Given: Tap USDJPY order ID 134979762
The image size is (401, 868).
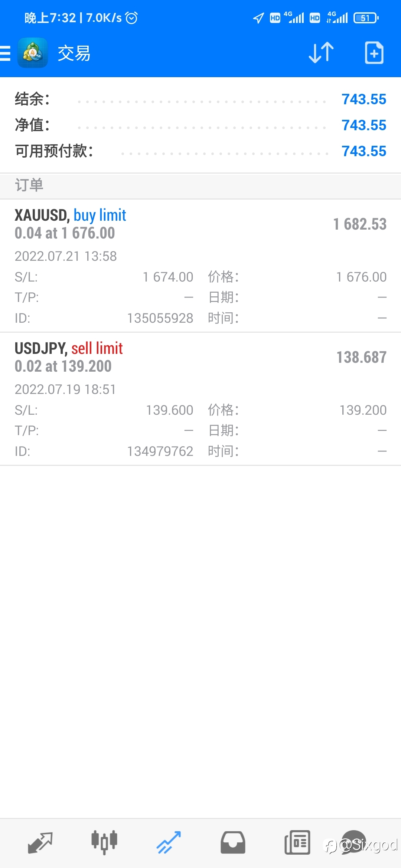Looking at the screenshot, I should point(160,451).
